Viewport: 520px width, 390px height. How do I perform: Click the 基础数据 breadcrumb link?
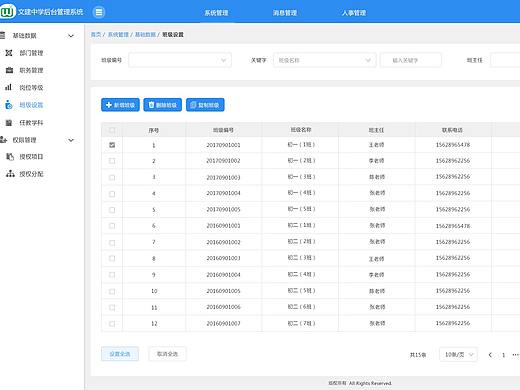tap(145, 34)
